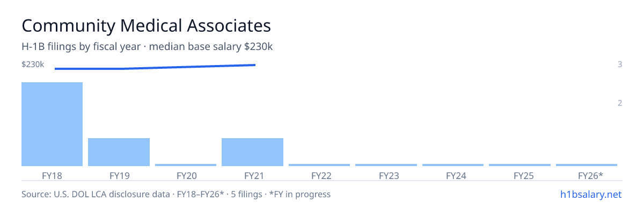Click the H-1B filings subtitle text

(x=147, y=47)
